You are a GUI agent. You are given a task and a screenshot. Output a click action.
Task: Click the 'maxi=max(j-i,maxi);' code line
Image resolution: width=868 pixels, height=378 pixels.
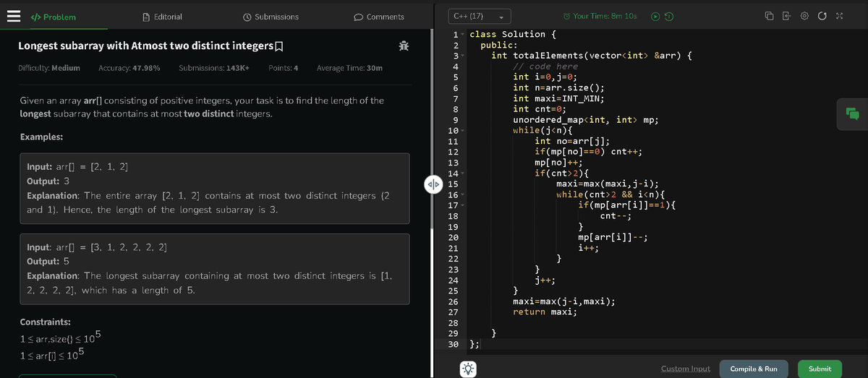[x=563, y=301]
